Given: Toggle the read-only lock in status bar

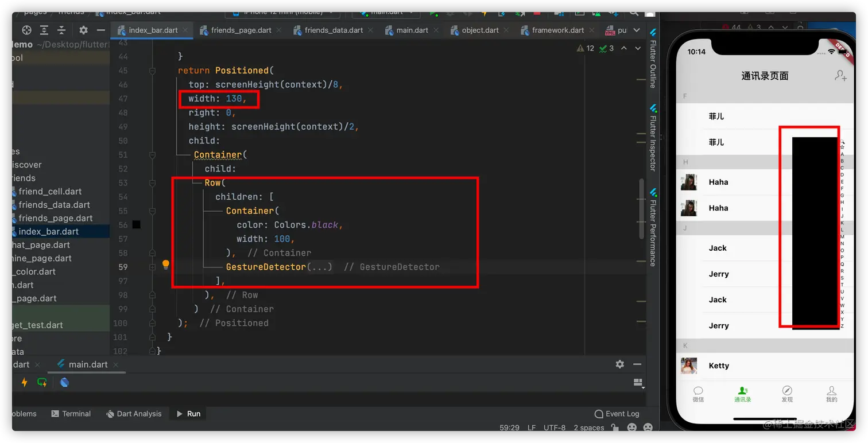Looking at the screenshot, I should [615, 428].
